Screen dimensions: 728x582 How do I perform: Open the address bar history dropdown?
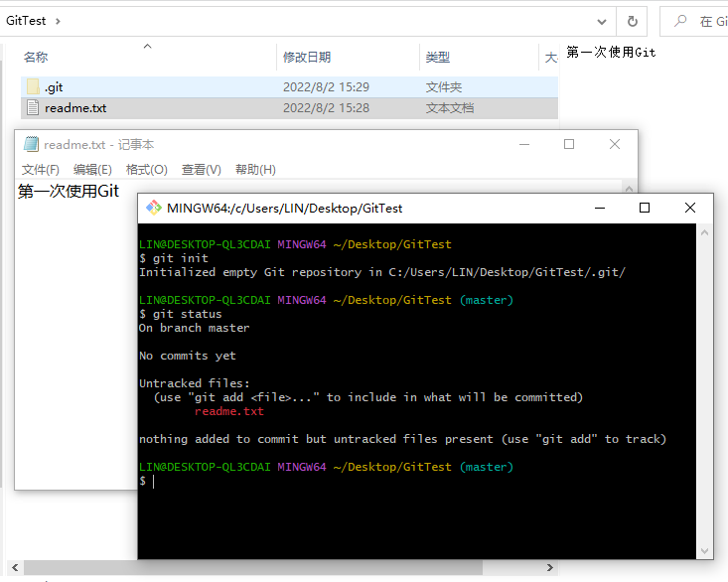[602, 21]
